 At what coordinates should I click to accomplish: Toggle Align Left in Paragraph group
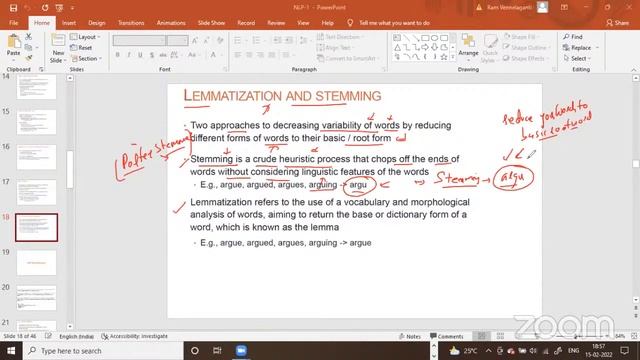pos(238,55)
